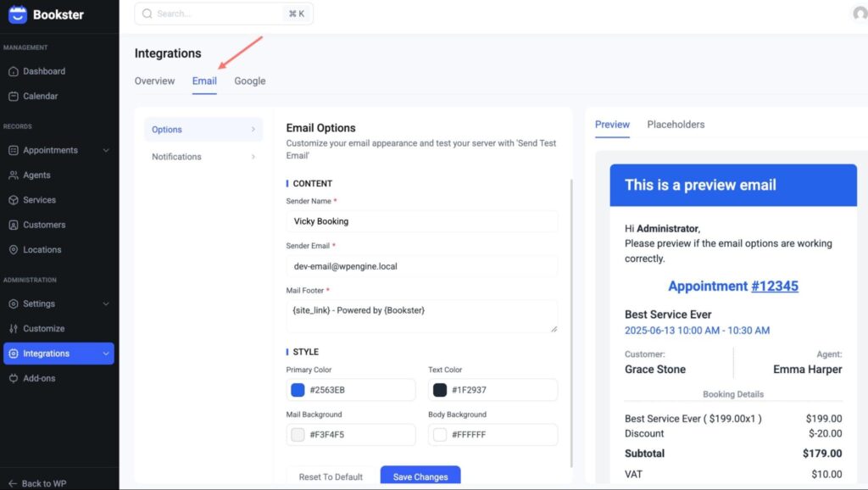Click the #FFFFFF body background hex field
This screenshot has height=490, width=868.
click(x=492, y=435)
